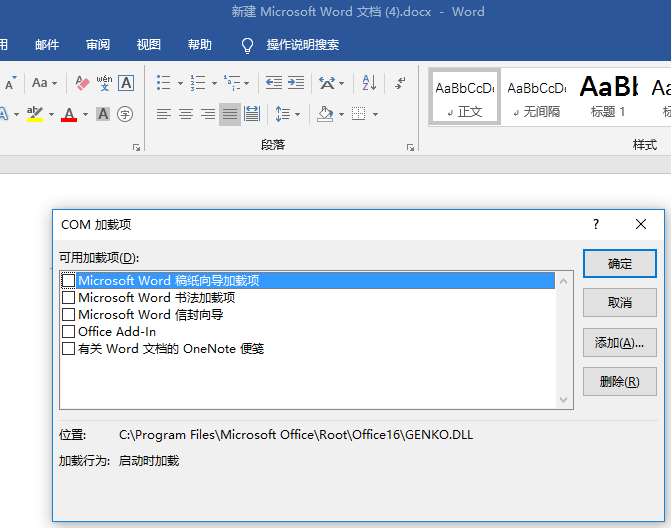Confirm with 确定 button
Screen dimensions: 671x528
(620, 264)
